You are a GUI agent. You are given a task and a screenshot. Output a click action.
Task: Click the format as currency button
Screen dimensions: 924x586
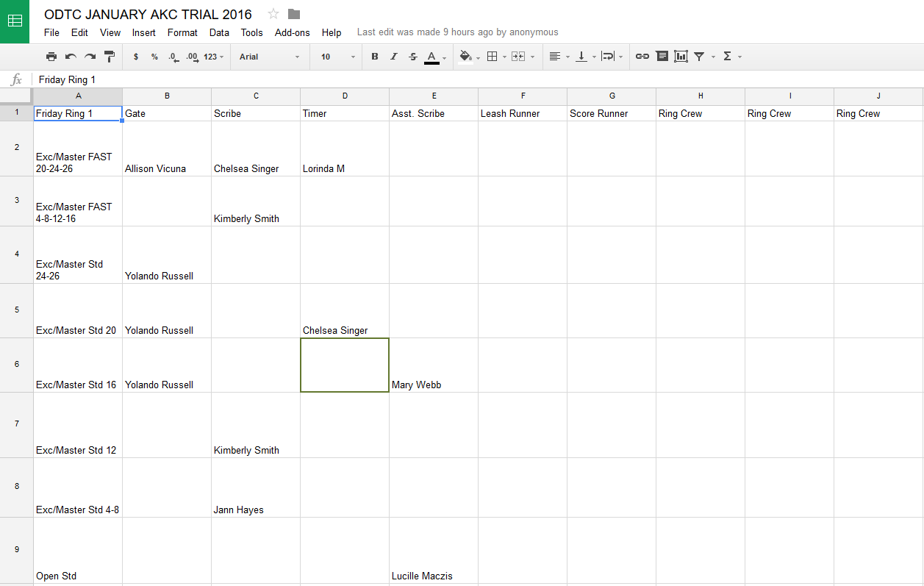(136, 57)
